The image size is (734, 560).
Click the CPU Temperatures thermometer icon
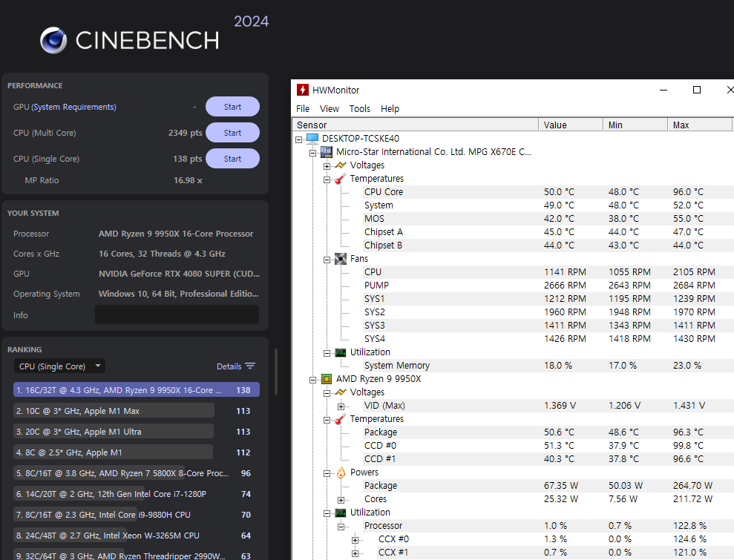[341, 419]
